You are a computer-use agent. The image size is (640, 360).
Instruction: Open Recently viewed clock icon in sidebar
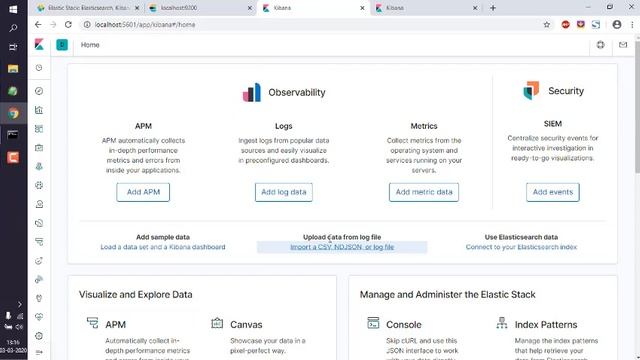(x=39, y=68)
